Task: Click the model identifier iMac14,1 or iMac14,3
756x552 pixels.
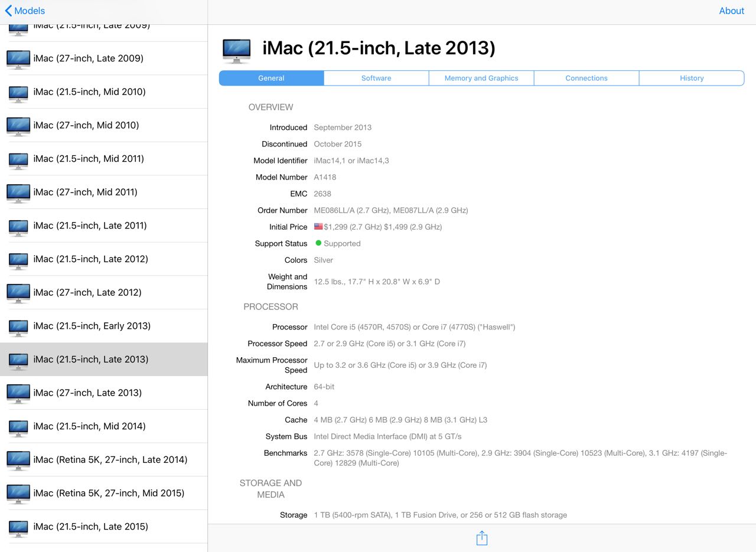Action: click(x=351, y=161)
